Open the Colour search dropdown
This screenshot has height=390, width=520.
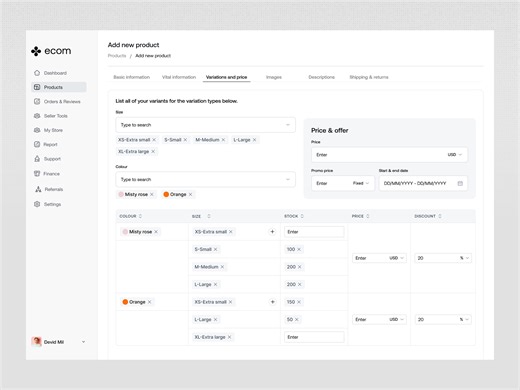coord(205,180)
